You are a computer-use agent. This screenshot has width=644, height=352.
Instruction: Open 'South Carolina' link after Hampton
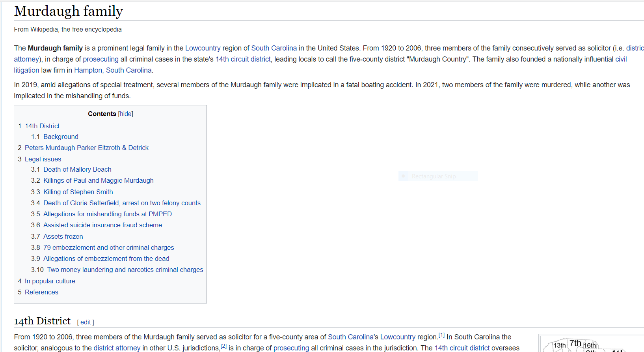coord(129,70)
